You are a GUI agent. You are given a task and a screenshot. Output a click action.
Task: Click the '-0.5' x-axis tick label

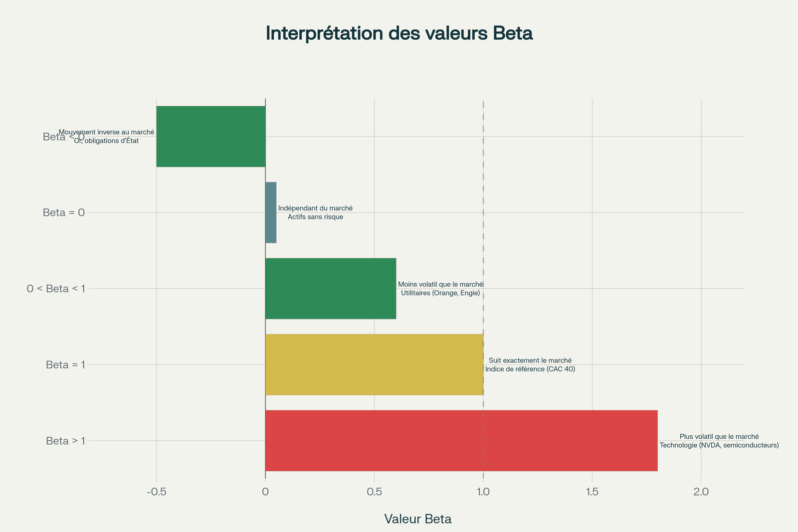[156, 492]
